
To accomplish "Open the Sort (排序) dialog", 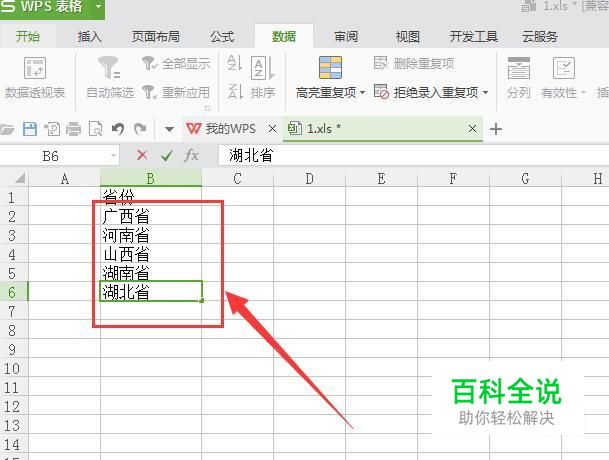I will tap(263, 77).
